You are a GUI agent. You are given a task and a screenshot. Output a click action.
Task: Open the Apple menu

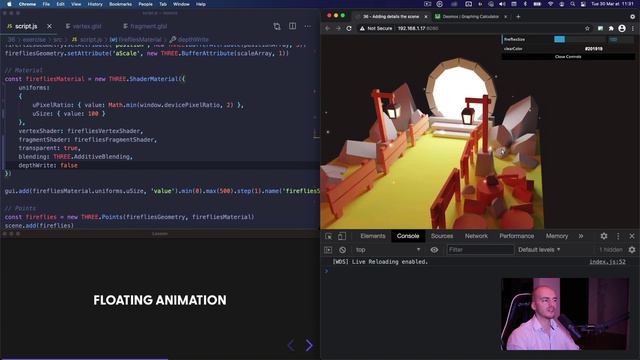[x=9, y=4]
